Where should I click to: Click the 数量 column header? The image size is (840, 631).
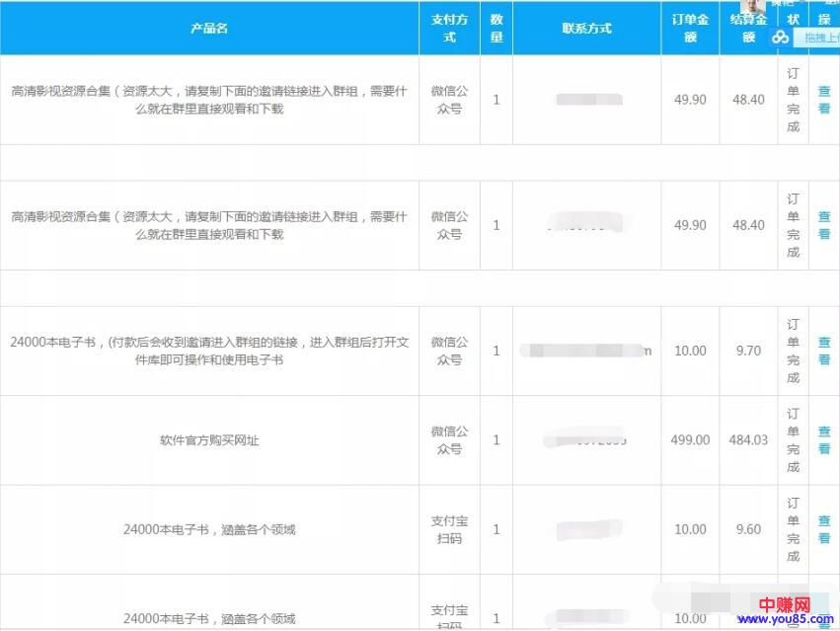pyautogui.click(x=496, y=29)
